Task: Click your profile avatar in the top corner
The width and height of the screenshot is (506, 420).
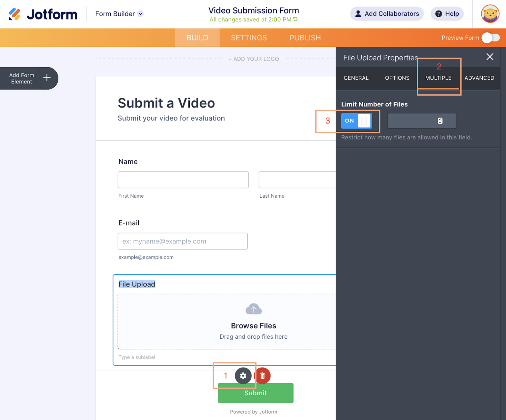Action: point(490,14)
